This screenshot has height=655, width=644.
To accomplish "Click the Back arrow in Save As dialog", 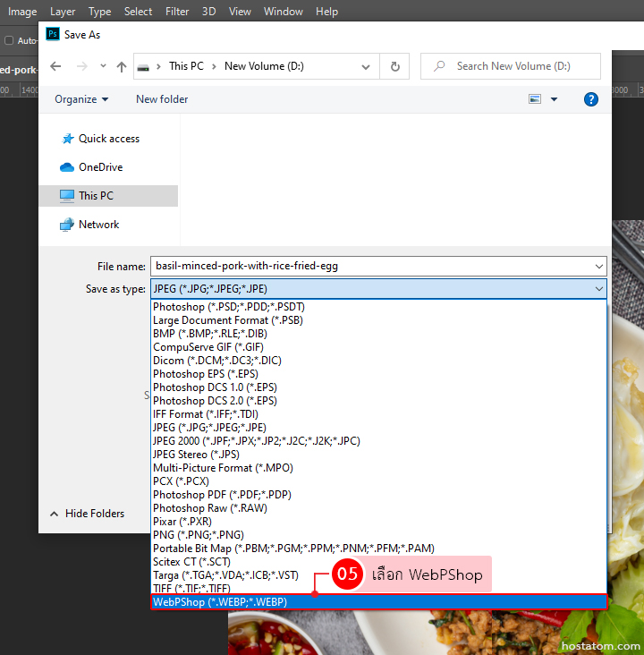I will (55, 66).
